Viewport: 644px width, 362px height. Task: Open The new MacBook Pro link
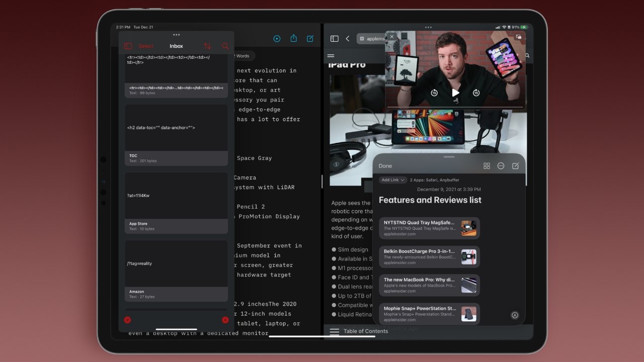click(x=429, y=285)
